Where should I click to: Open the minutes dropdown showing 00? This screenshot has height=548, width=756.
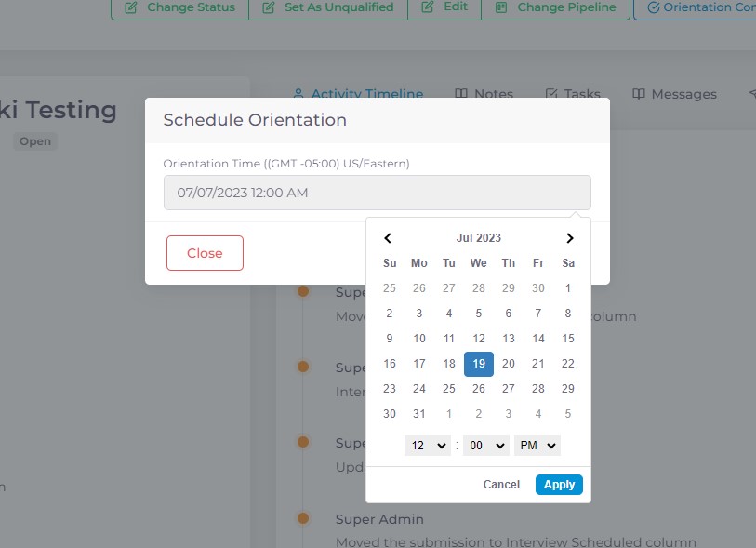click(x=485, y=446)
